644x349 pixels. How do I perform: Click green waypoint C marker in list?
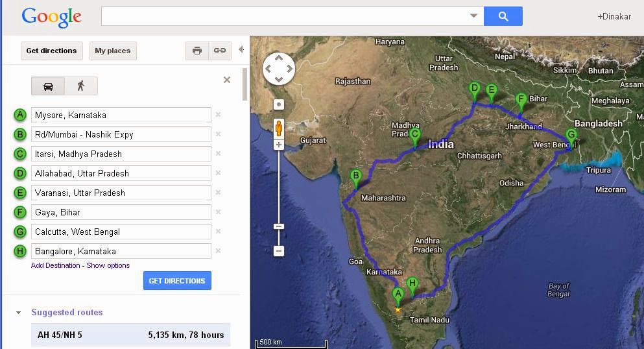pos(19,154)
